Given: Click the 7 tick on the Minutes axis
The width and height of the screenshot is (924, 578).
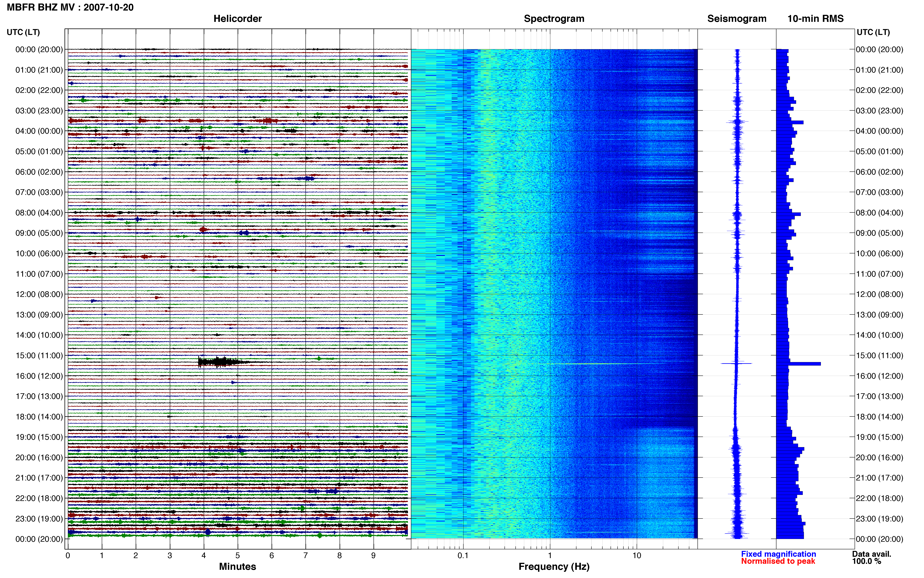Looking at the screenshot, I should tap(306, 555).
